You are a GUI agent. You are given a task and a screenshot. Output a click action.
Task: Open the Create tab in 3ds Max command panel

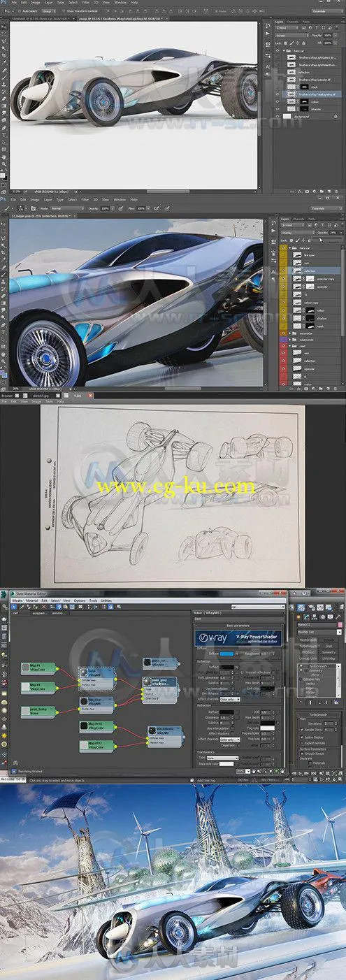[298, 617]
